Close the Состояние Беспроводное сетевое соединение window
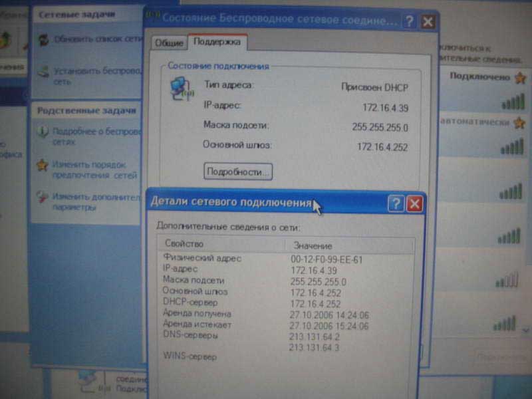Viewport: 532px width, 399px height. (428, 23)
